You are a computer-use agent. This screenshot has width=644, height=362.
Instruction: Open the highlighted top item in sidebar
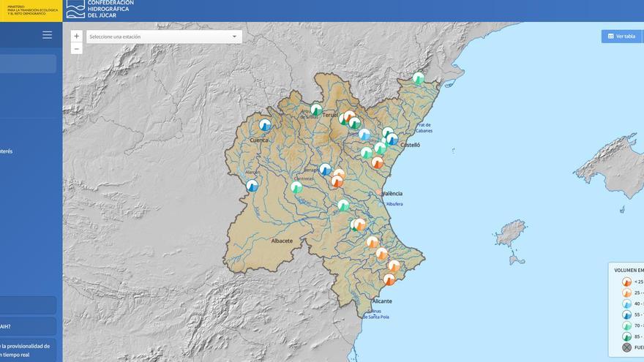click(28, 64)
